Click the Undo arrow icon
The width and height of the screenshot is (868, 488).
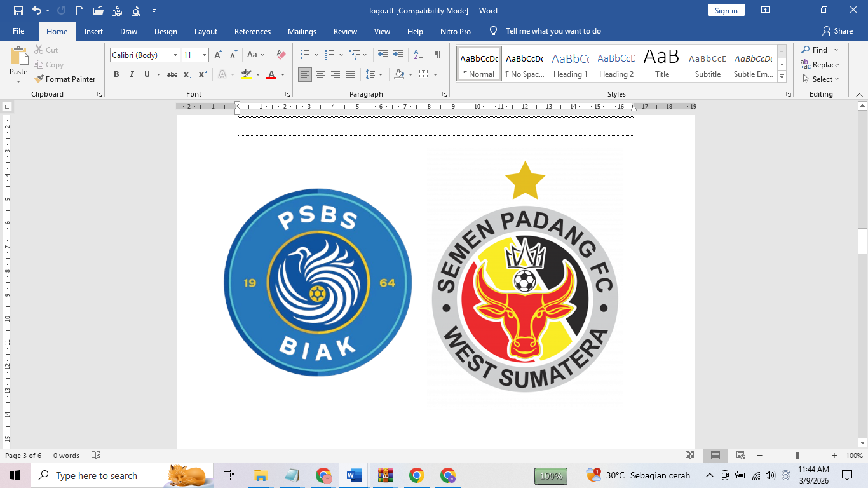click(x=36, y=10)
